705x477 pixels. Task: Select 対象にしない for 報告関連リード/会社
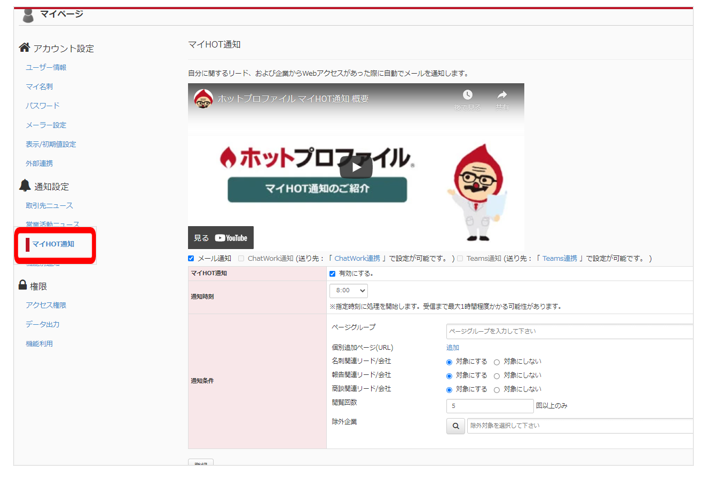497,376
